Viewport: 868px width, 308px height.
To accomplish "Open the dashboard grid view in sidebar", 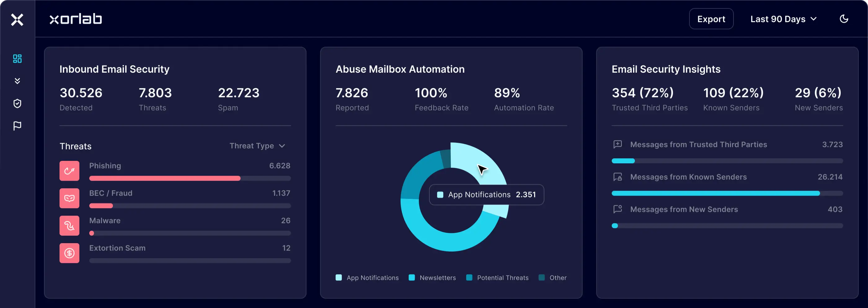I will tap(17, 58).
